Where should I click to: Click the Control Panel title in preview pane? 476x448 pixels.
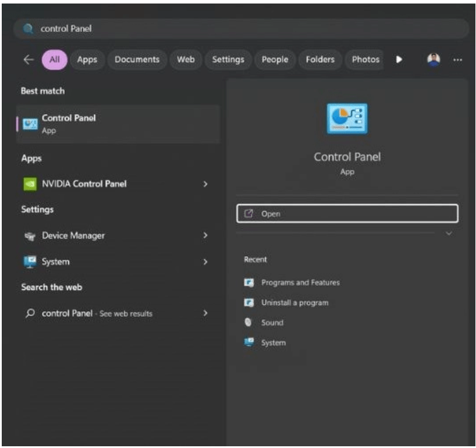(x=347, y=157)
